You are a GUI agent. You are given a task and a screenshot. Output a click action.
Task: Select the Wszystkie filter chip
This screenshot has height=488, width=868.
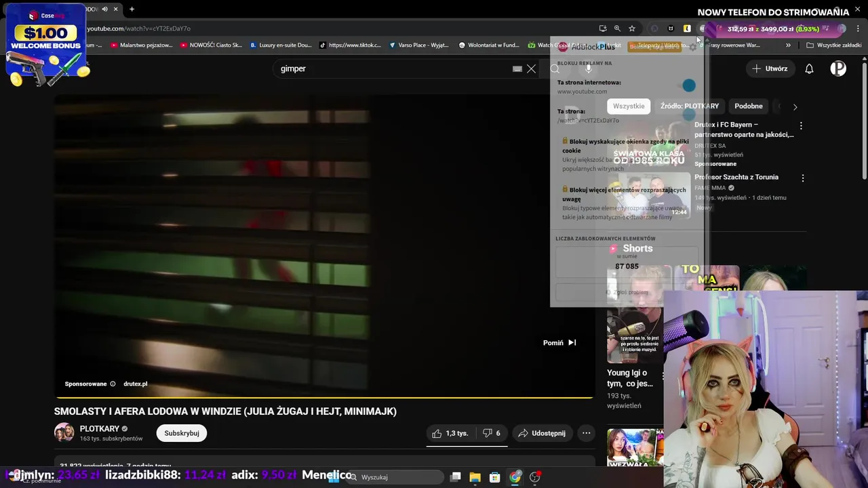tap(629, 106)
